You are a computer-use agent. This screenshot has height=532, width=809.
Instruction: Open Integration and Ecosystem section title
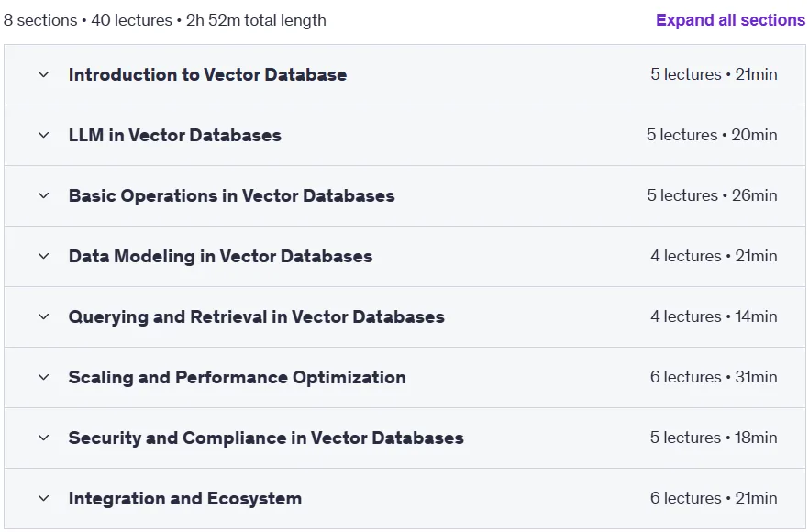185,498
